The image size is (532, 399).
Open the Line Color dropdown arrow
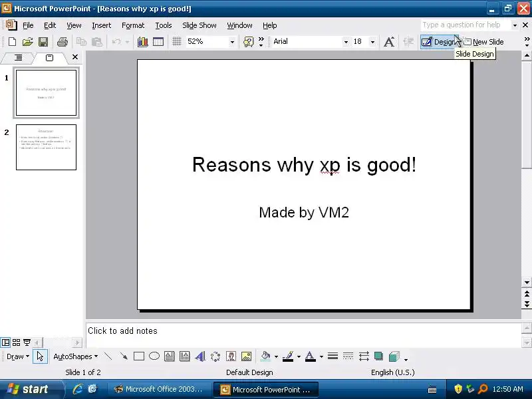(299, 356)
